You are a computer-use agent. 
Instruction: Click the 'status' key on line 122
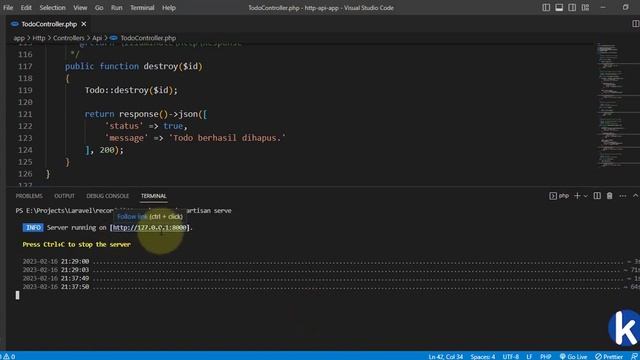click(124, 126)
